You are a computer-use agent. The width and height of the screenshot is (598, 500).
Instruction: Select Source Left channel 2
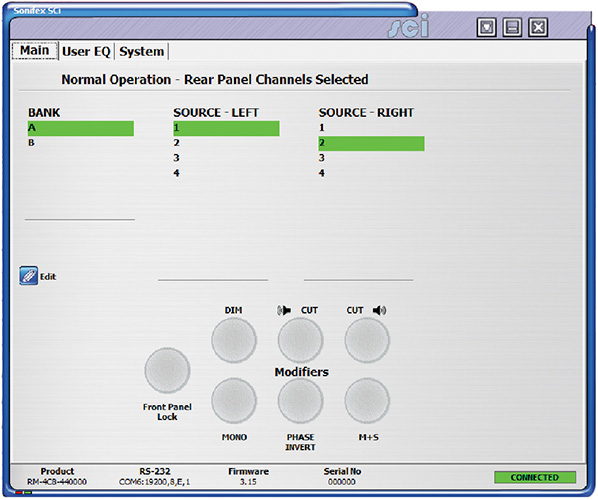click(x=226, y=143)
